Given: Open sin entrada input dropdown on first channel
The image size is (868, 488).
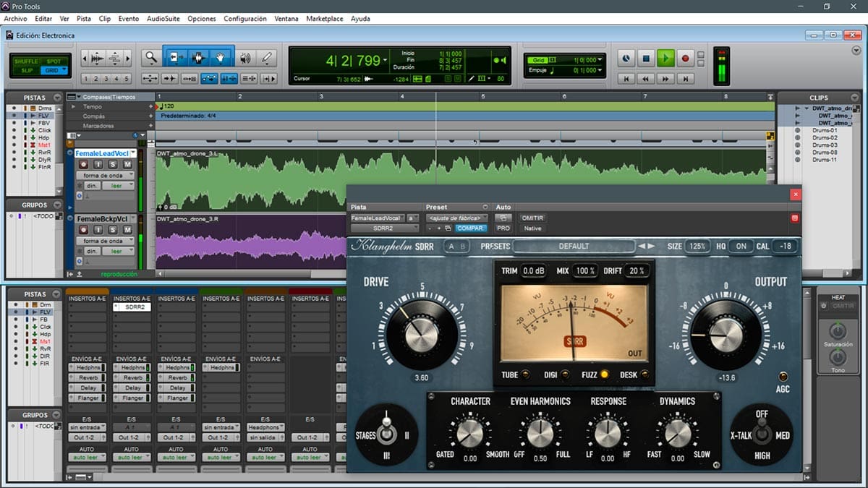Looking at the screenshot, I should coord(87,427).
